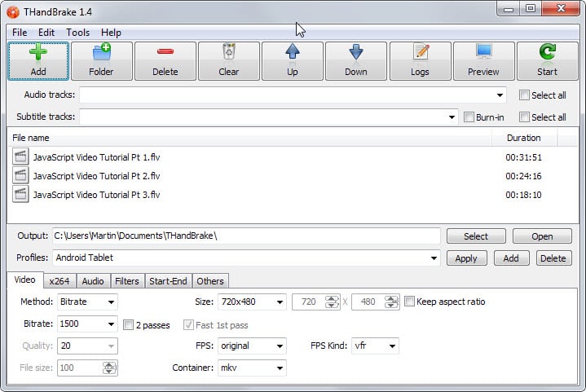Screen dimensions: 586x392
Task: Click the Duration column header
Action: coord(524,138)
